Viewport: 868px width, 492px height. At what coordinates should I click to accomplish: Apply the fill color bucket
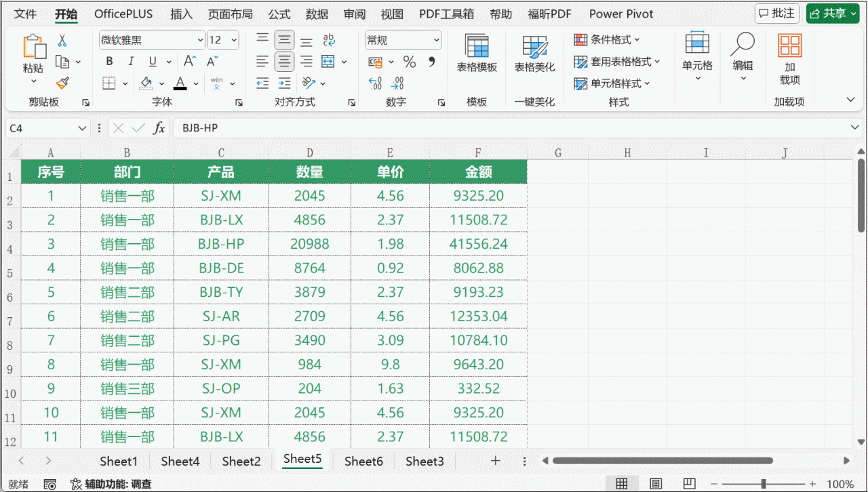pos(146,83)
